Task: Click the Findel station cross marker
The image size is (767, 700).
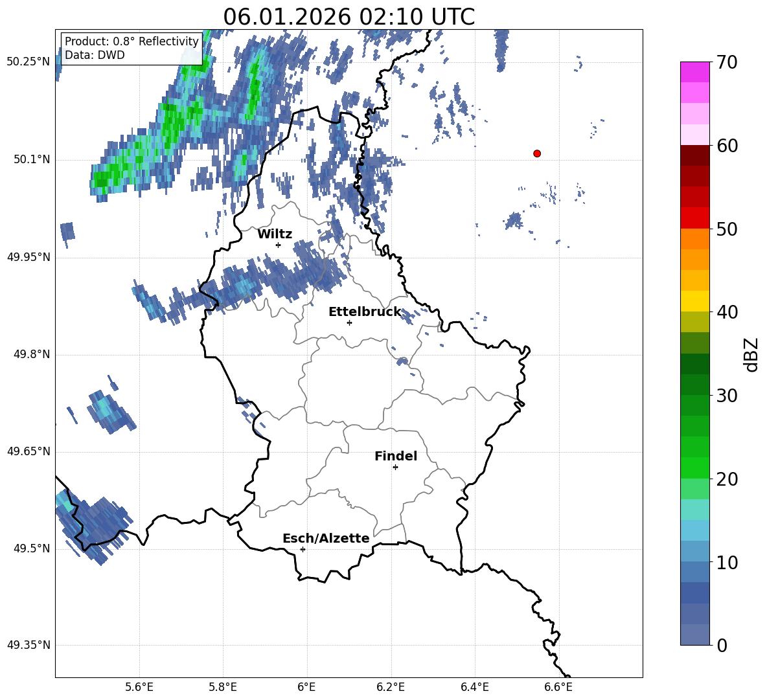Action: [x=395, y=468]
